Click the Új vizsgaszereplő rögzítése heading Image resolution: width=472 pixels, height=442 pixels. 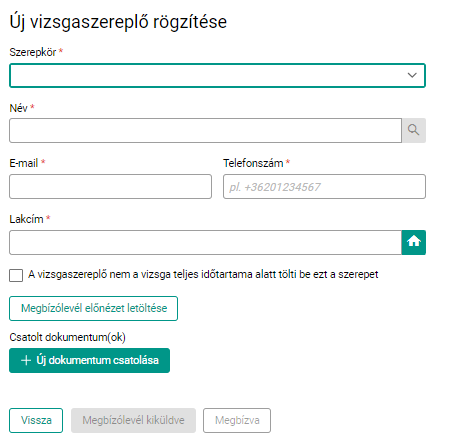coord(118,23)
